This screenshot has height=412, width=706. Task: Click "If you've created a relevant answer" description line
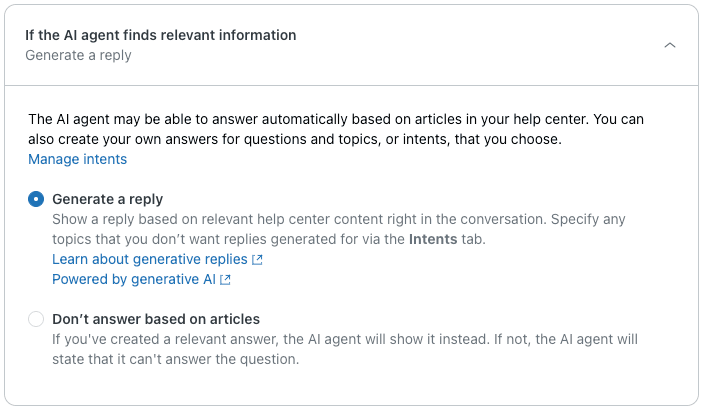click(340, 339)
